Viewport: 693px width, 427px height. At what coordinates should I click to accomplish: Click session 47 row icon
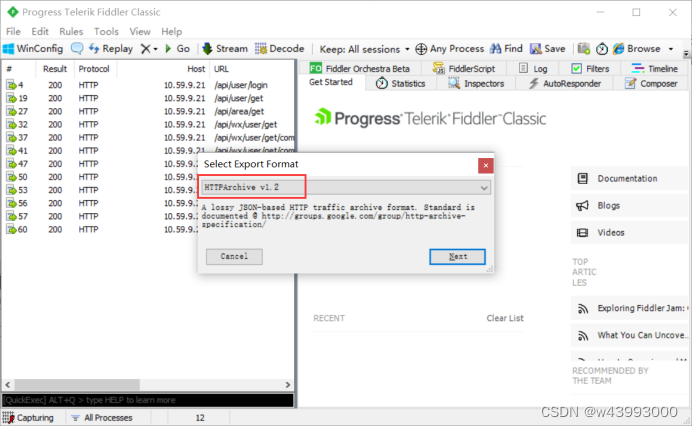[11, 164]
